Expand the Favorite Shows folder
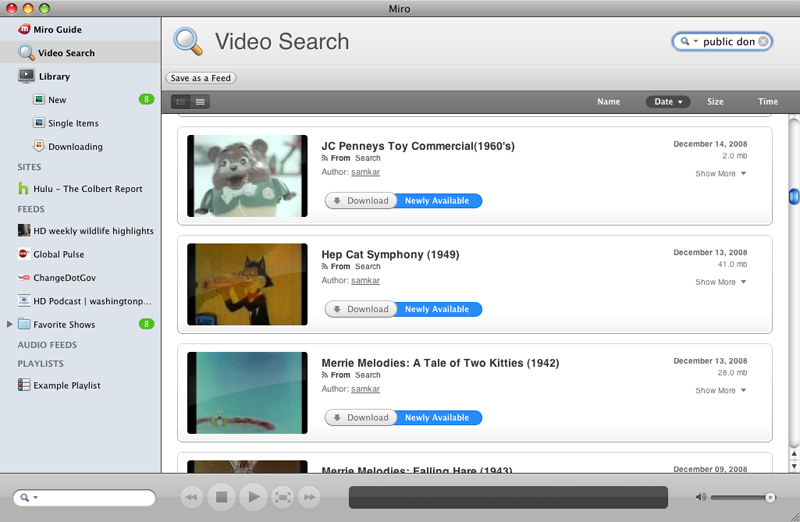Viewport: 800px width, 522px height. coord(10,325)
